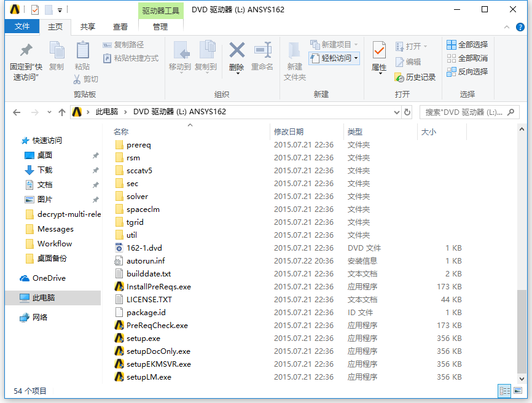The image size is (532, 403).
Task: Click the Help question mark icon
Action: (x=520, y=27)
